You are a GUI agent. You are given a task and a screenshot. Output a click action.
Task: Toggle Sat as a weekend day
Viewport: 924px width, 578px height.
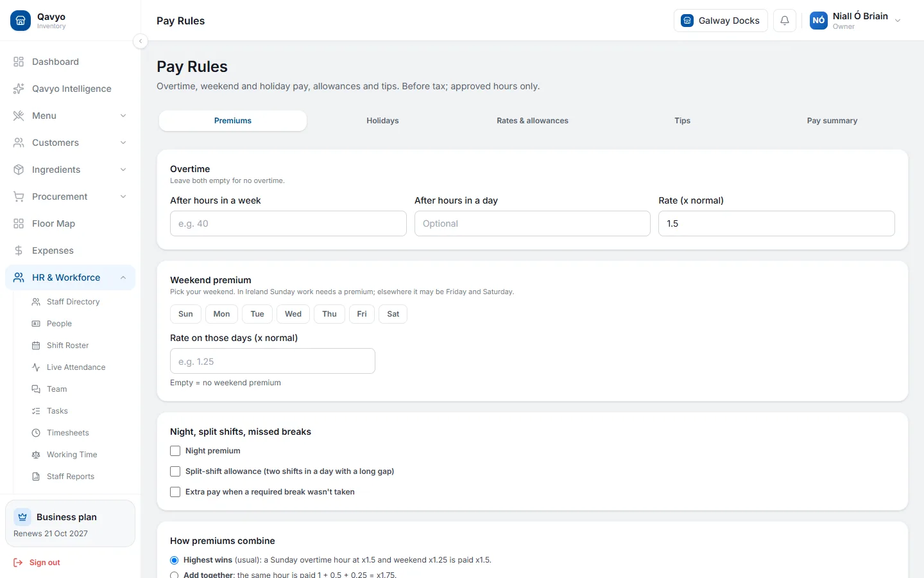tap(393, 314)
